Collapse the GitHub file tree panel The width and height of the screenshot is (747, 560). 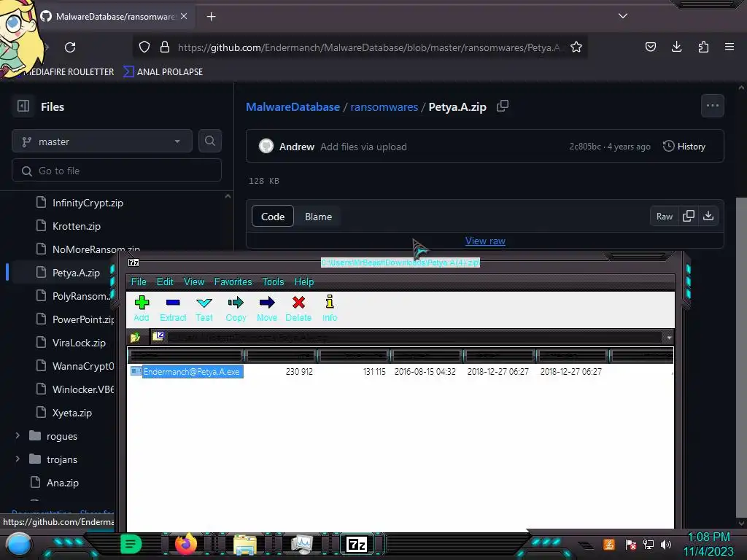(23, 106)
